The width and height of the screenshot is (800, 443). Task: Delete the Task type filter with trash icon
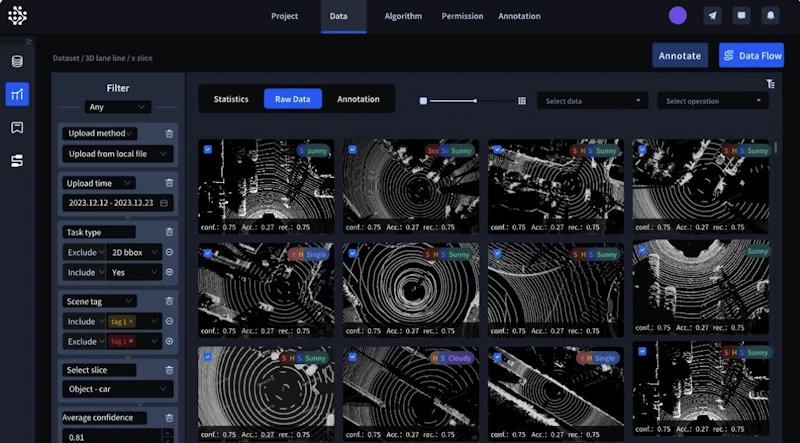tap(169, 232)
